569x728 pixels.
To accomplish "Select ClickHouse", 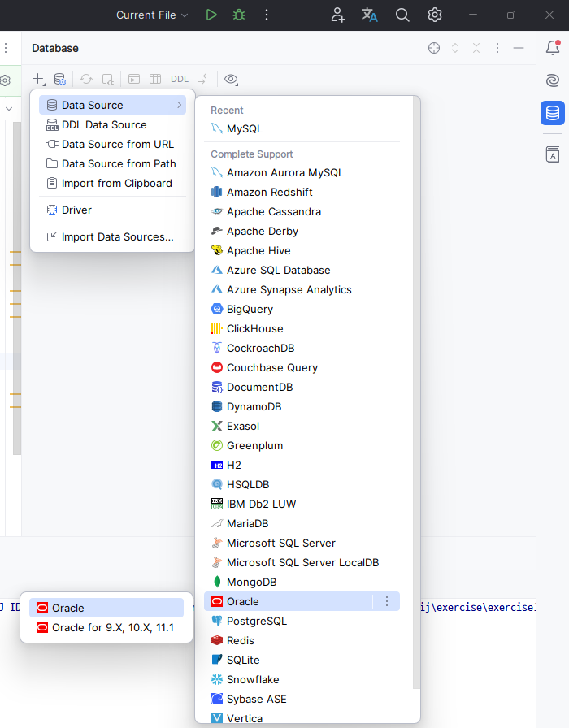I will (x=302, y=329).
